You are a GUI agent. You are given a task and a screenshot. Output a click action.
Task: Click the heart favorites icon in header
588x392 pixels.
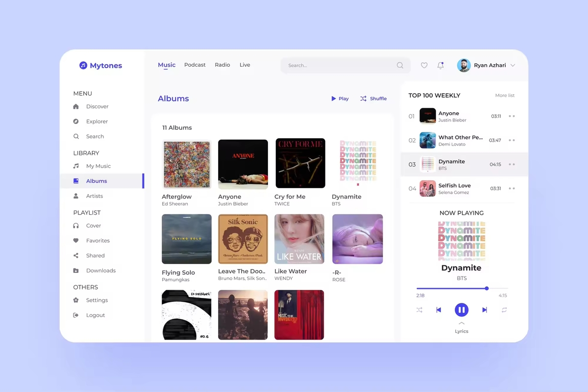click(x=424, y=65)
